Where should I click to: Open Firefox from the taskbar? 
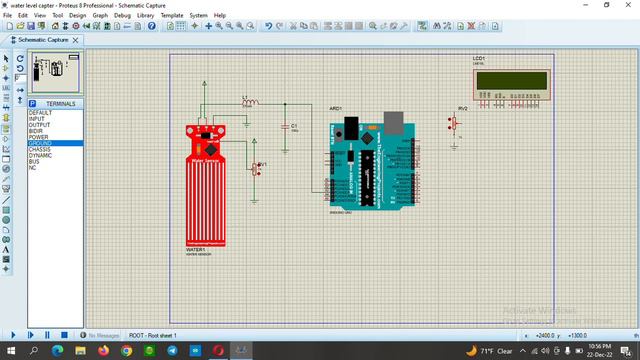(x=103, y=351)
